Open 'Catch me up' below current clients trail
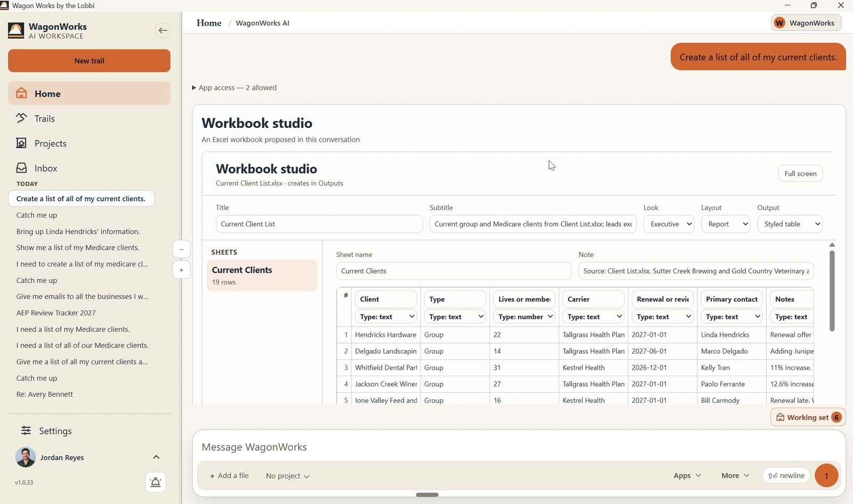This screenshot has width=853, height=504. click(37, 215)
